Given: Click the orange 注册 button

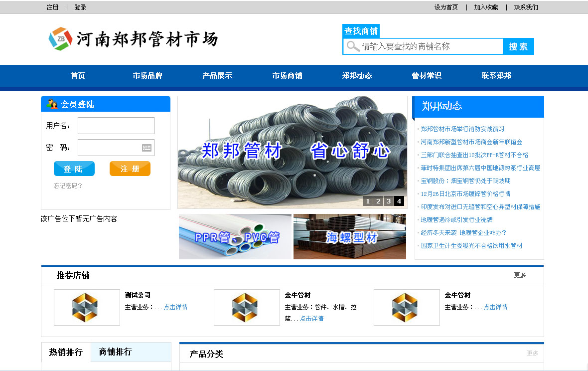Looking at the screenshot, I should pyautogui.click(x=130, y=169).
